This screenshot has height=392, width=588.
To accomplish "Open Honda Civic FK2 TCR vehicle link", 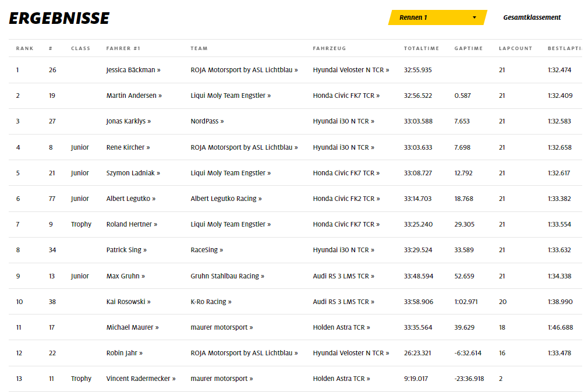I will click(346, 199).
